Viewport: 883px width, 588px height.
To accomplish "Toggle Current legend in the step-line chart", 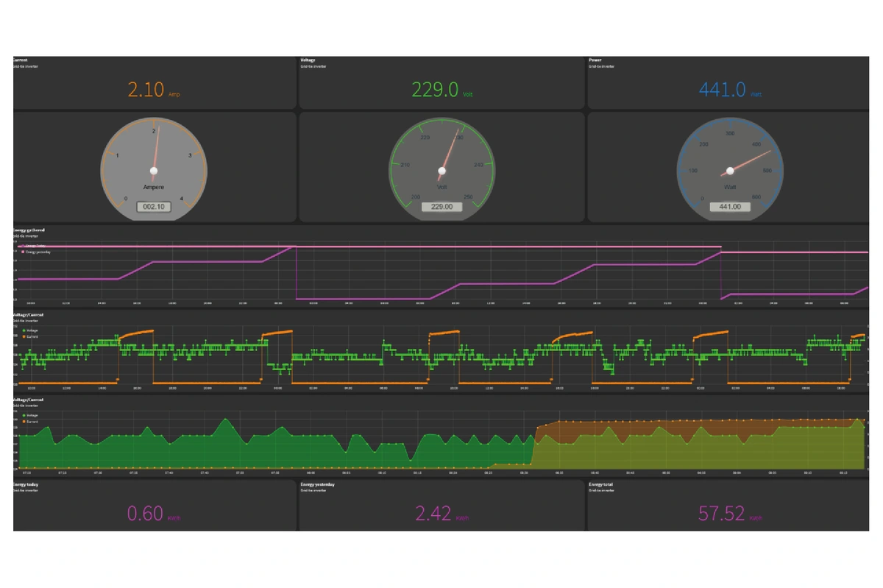I will [30, 336].
